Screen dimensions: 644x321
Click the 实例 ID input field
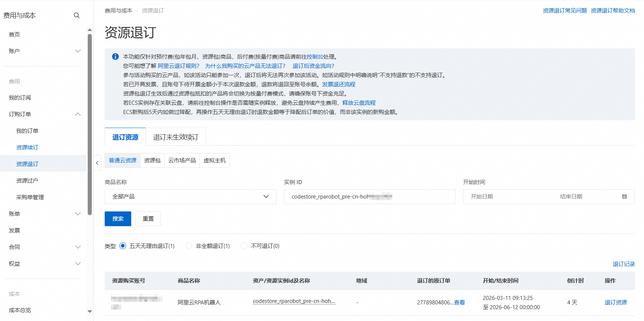(370, 197)
